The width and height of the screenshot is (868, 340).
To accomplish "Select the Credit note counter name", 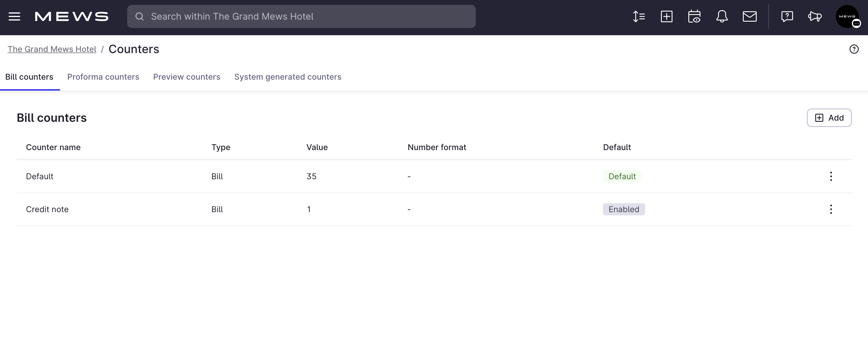I will tap(47, 210).
